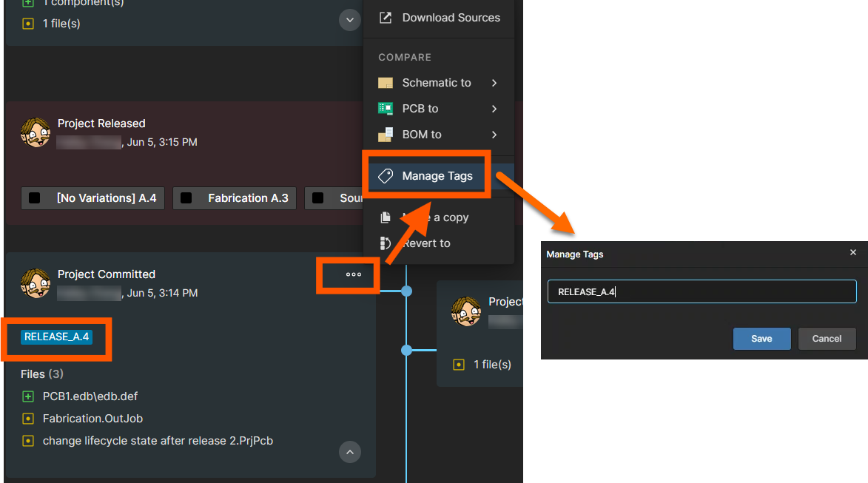
Task: Click modified icon beside Fabrication.OutJob
Action: pos(27,419)
